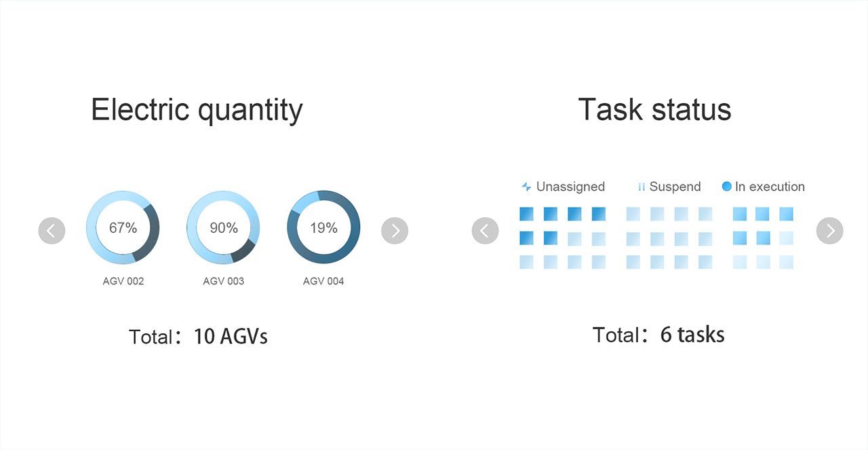This screenshot has height=450, width=868.
Task: Select the AGV 004 battery ring at 19%
Action: click(x=323, y=227)
